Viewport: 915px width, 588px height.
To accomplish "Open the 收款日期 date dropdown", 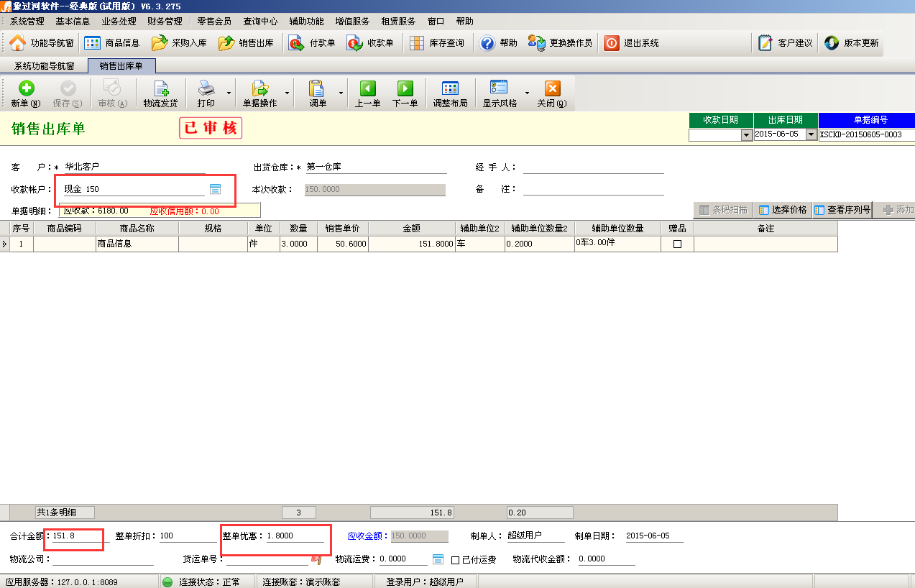I will point(746,134).
